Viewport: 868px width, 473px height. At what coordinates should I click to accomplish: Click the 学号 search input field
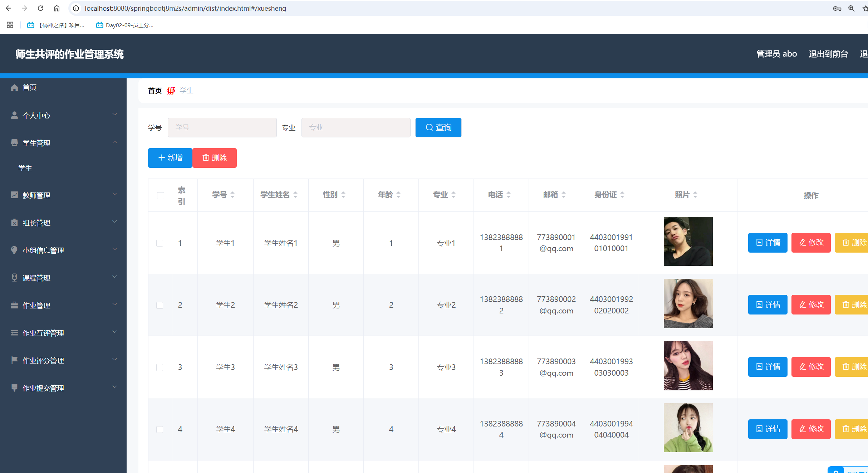(222, 127)
